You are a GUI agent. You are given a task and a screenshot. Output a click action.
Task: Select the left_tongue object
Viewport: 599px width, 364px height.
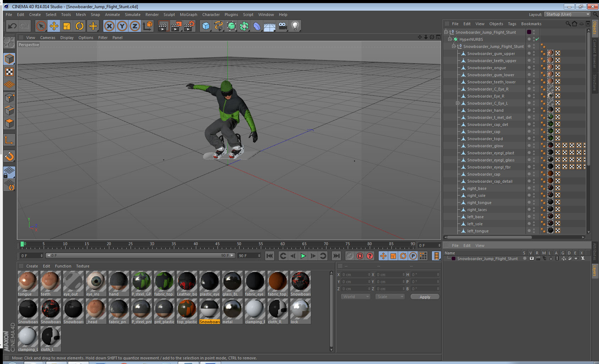478,231
